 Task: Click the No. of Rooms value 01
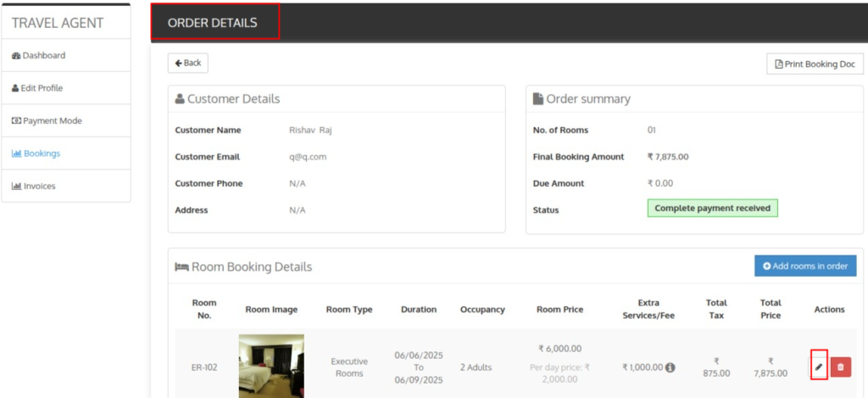click(652, 131)
